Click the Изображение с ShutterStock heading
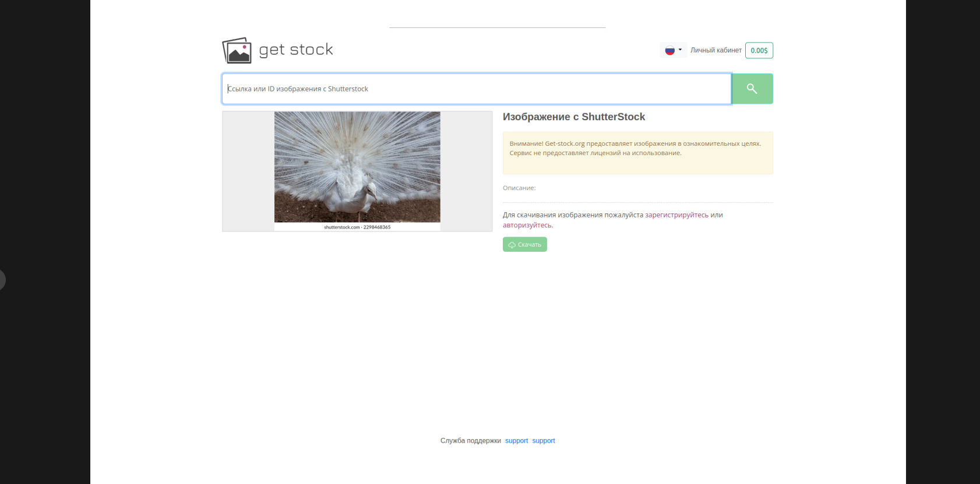This screenshot has height=484, width=980. coord(574,117)
